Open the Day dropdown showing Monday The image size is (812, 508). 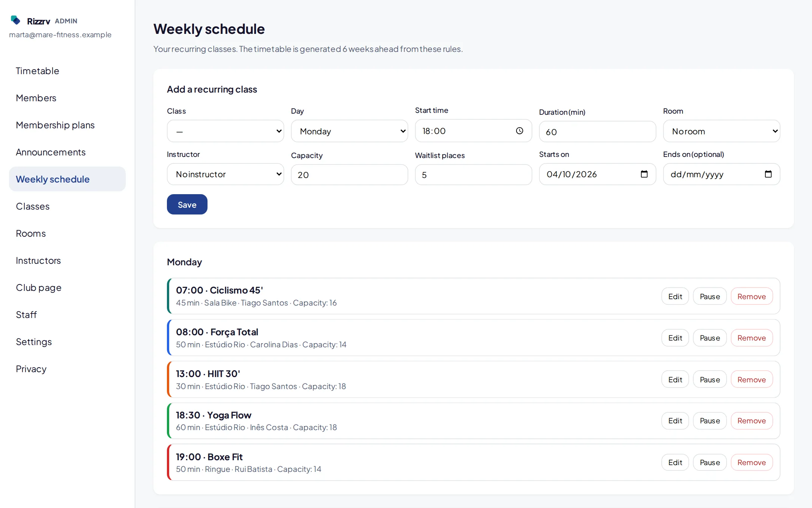pyautogui.click(x=349, y=131)
